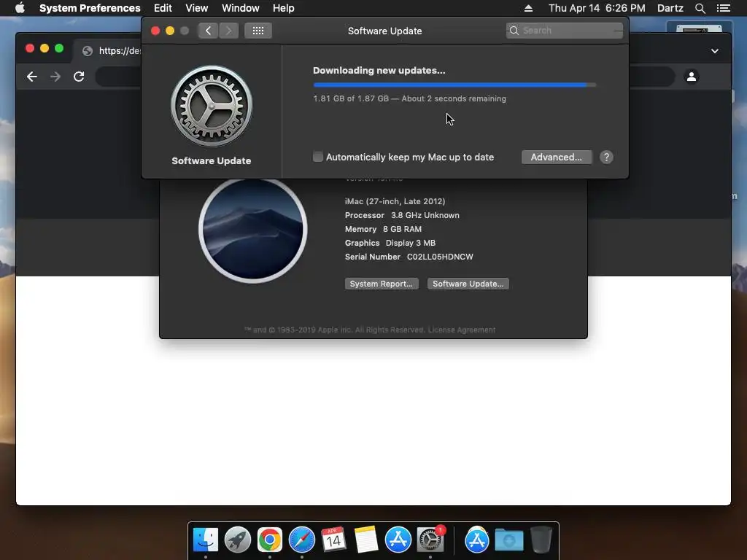
Task: Open the Window menu
Action: click(x=241, y=8)
